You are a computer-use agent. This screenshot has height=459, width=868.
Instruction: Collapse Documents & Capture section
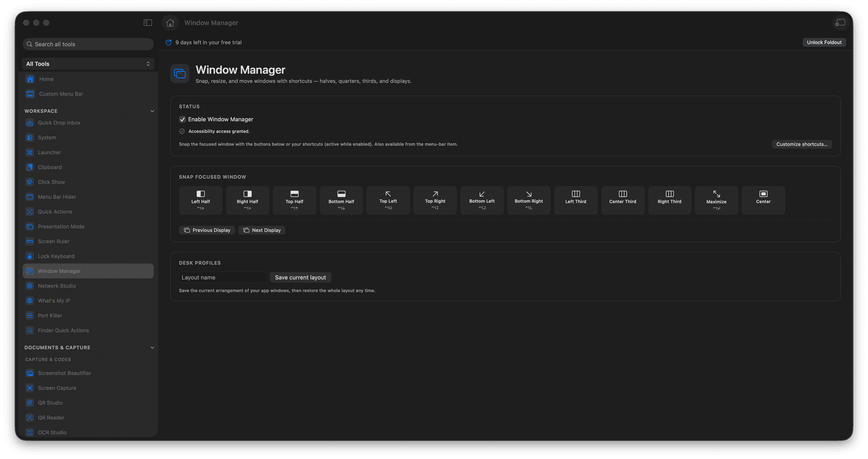(152, 348)
